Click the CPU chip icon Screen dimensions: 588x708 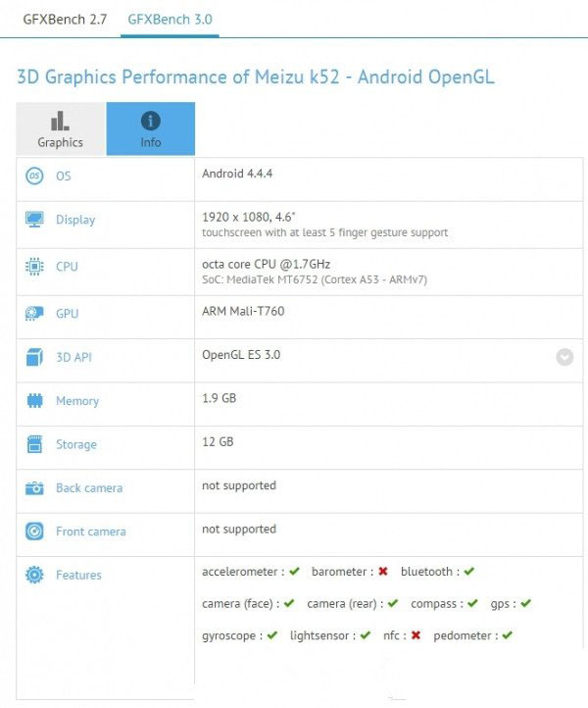tap(35, 267)
